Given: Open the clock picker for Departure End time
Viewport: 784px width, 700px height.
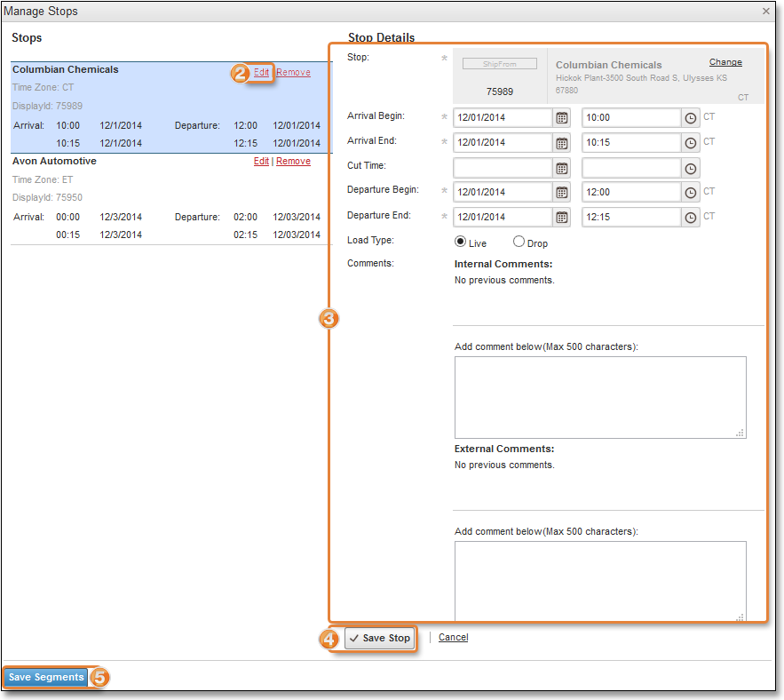Looking at the screenshot, I should tap(690, 217).
